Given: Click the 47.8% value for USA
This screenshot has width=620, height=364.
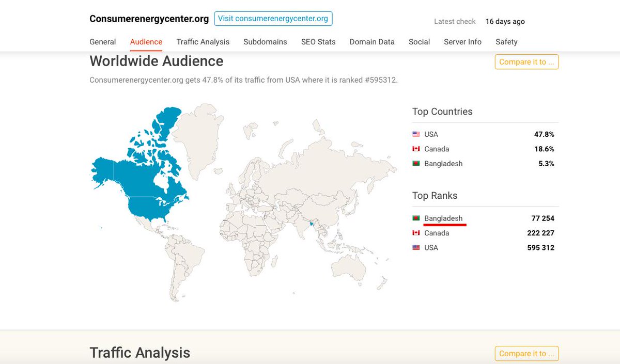Looking at the screenshot, I should (x=544, y=134).
